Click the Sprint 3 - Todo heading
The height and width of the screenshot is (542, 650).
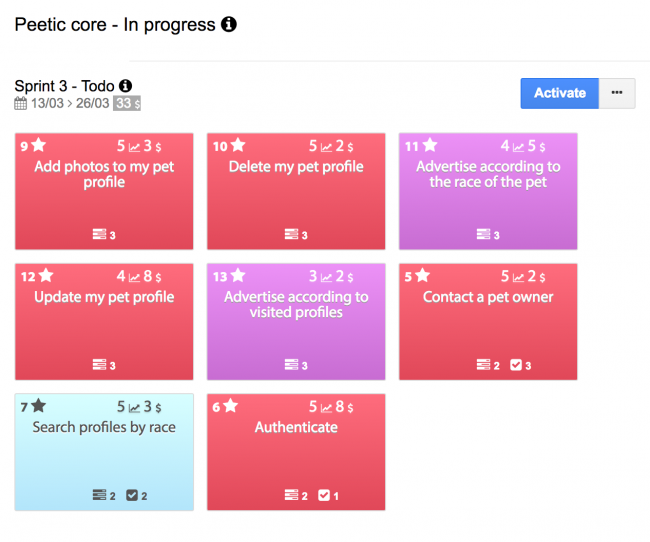pos(64,86)
